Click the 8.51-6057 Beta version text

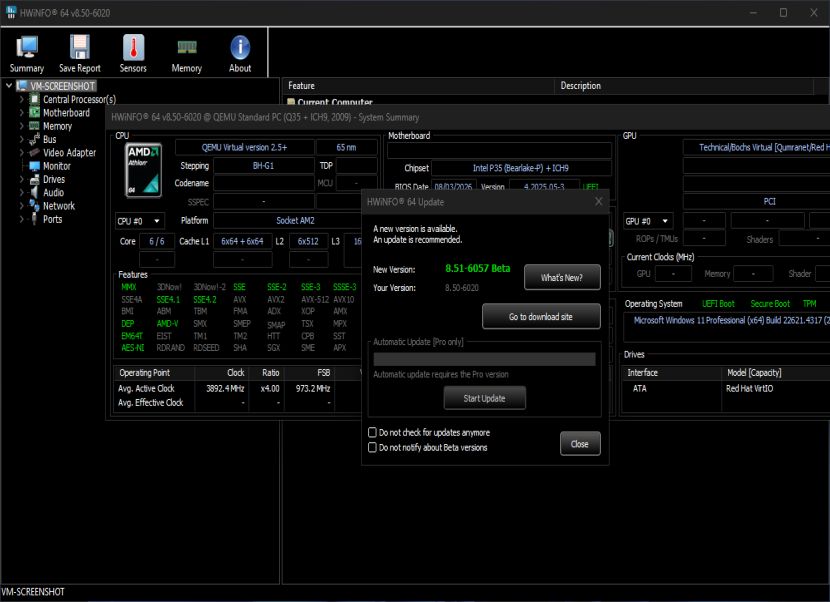coord(477,268)
